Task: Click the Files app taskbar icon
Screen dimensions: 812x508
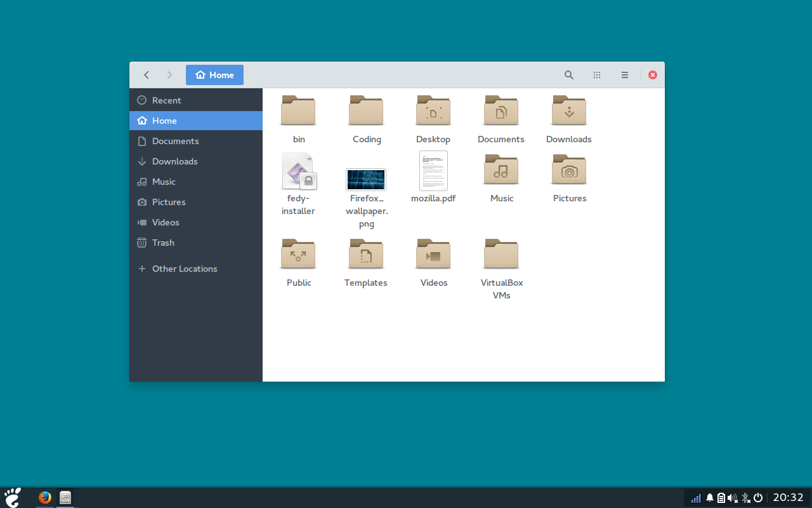Action: click(x=65, y=498)
